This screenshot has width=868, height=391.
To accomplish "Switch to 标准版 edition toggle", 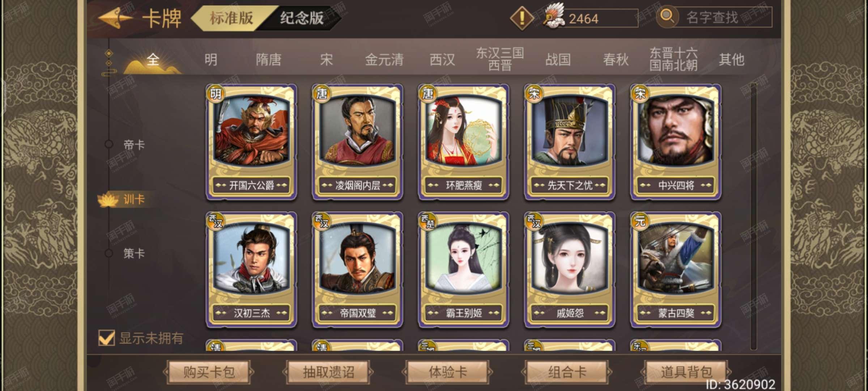I will pos(231,18).
